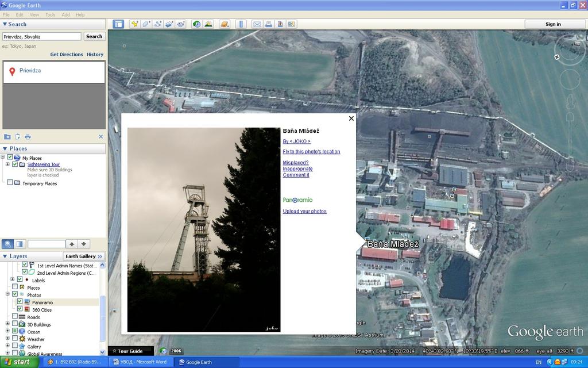Collapse the Layers panel triangle
The image size is (588, 368).
tap(5, 256)
